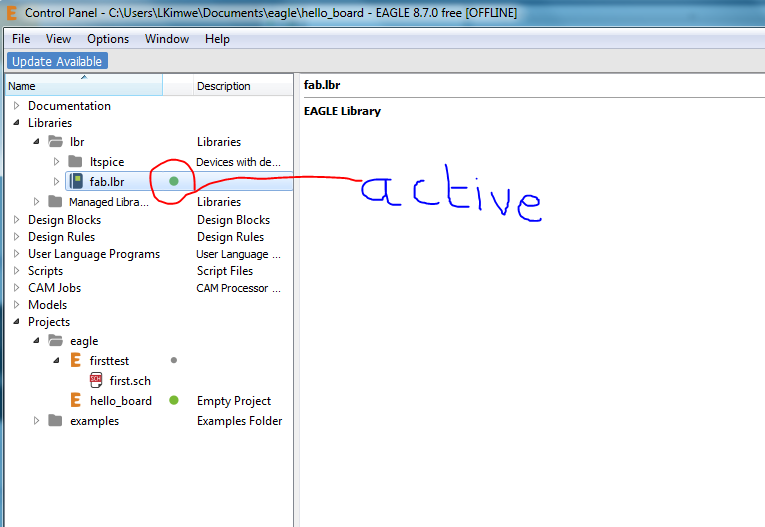This screenshot has width=765, height=527.
Task: Select the fab.lbr library row
Action: 179,182
